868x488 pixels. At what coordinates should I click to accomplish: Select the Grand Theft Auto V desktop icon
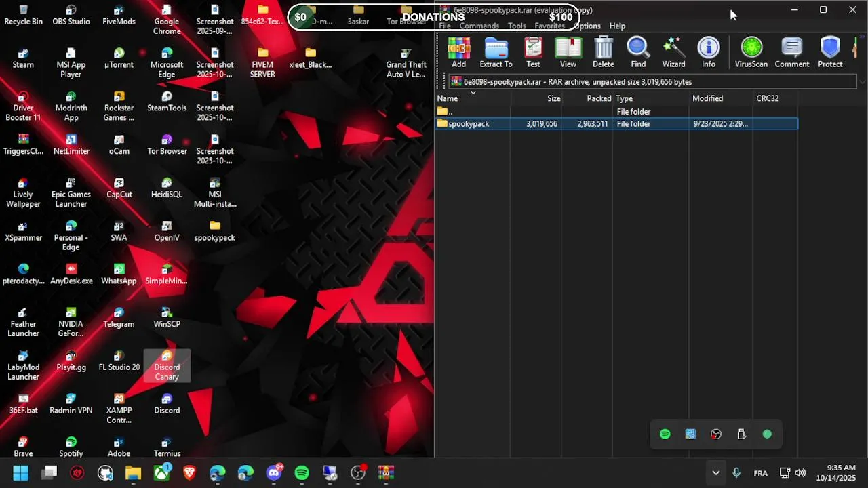click(x=406, y=63)
